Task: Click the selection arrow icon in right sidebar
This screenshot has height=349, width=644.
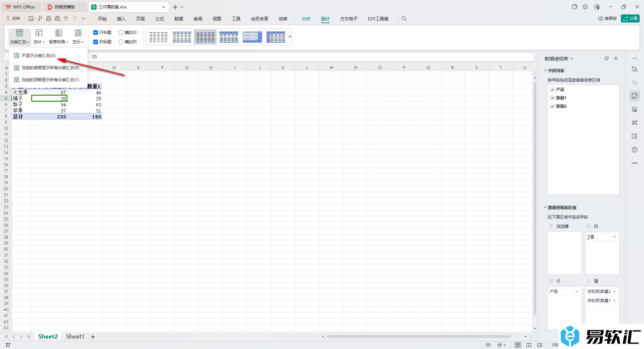Action: [x=634, y=69]
